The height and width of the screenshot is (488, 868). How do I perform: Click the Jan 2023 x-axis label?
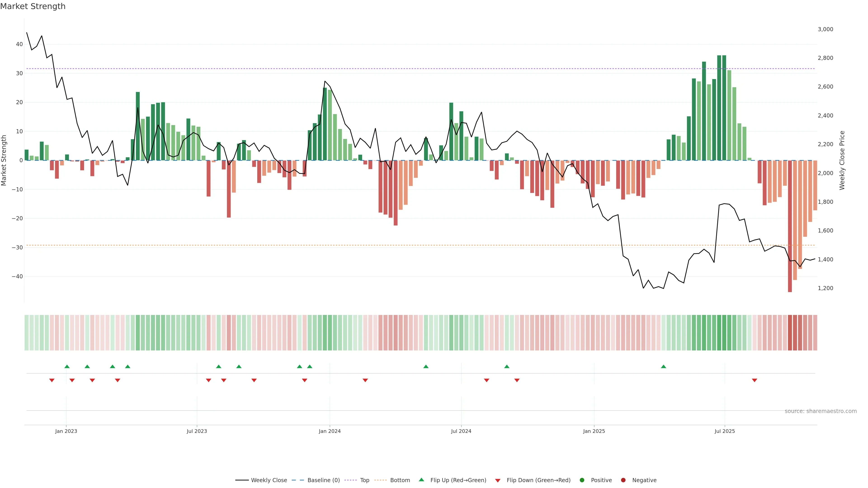[x=66, y=431]
